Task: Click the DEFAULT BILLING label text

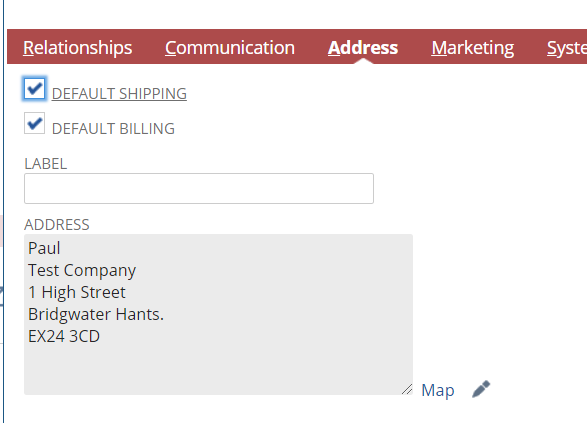Action: pyautogui.click(x=113, y=128)
